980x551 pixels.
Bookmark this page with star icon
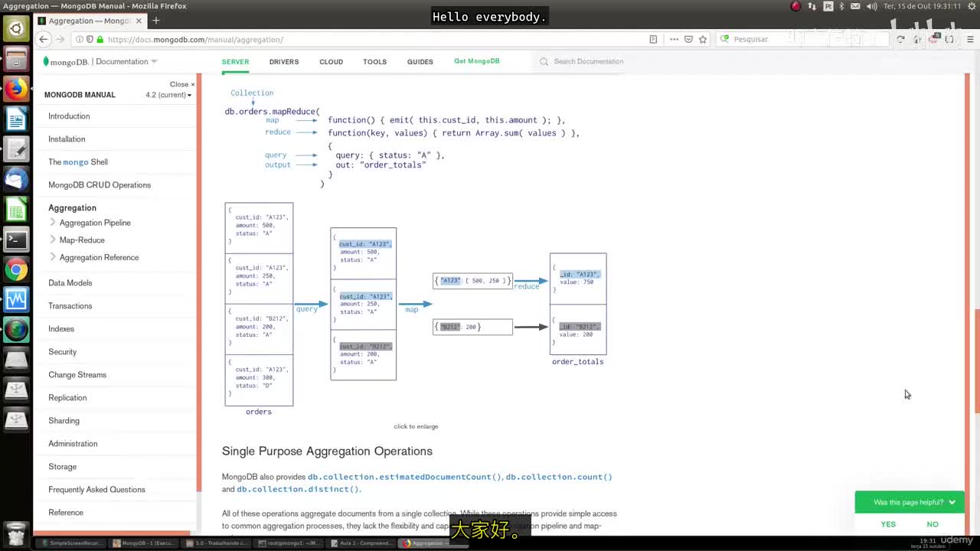click(x=703, y=39)
